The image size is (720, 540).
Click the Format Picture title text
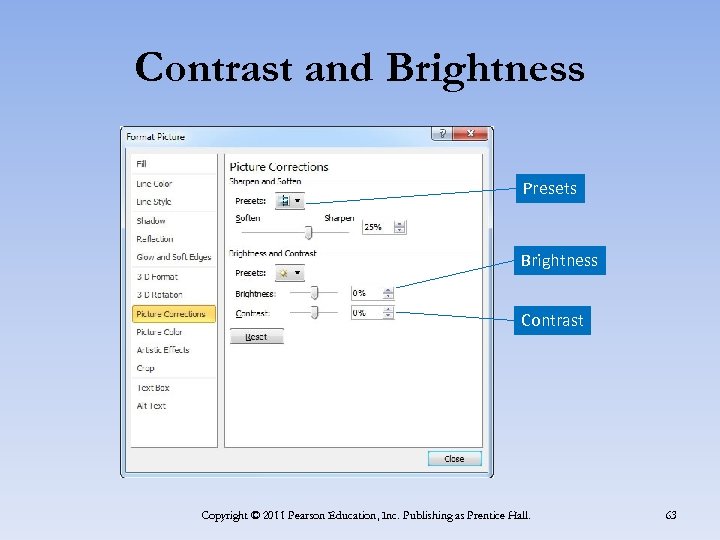coord(155,137)
